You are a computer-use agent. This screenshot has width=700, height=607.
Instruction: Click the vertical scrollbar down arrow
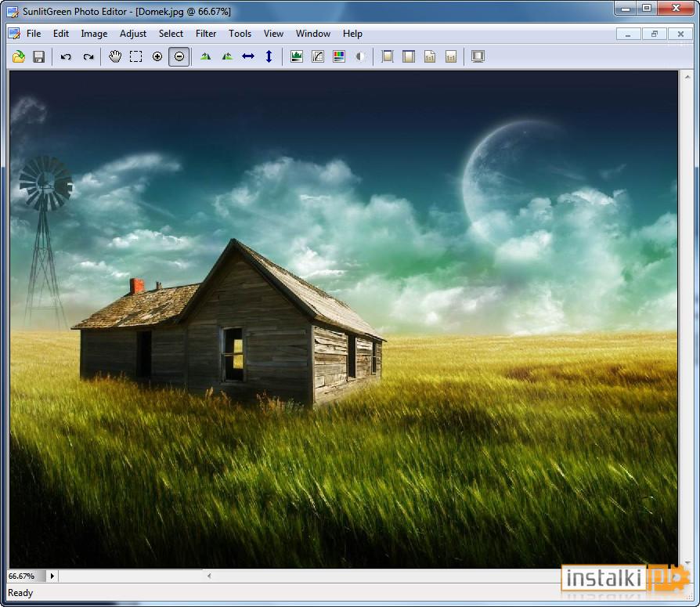[x=687, y=563]
